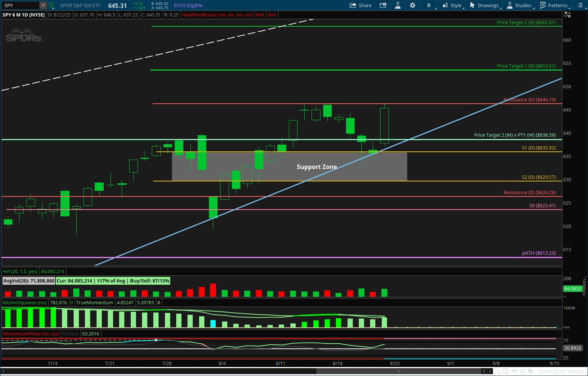This screenshot has width=588, height=376.
Task: Click the collapse-expand arrows icon above price axis
Action: tap(568, 15)
